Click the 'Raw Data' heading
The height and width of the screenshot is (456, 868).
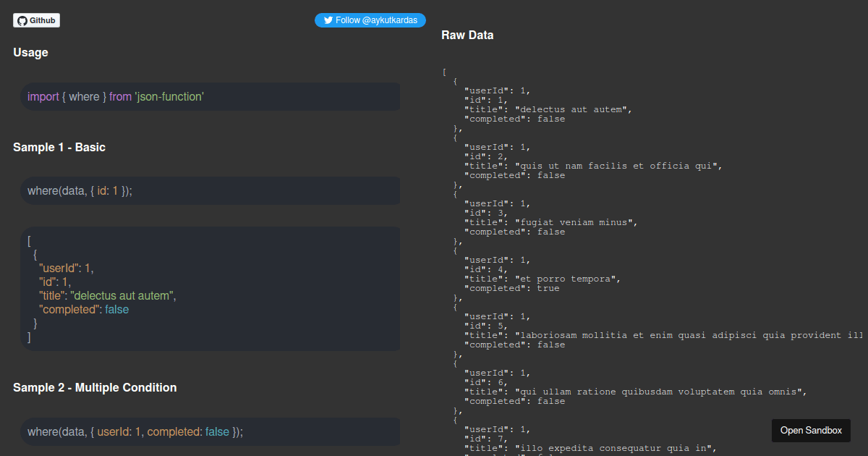467,35
